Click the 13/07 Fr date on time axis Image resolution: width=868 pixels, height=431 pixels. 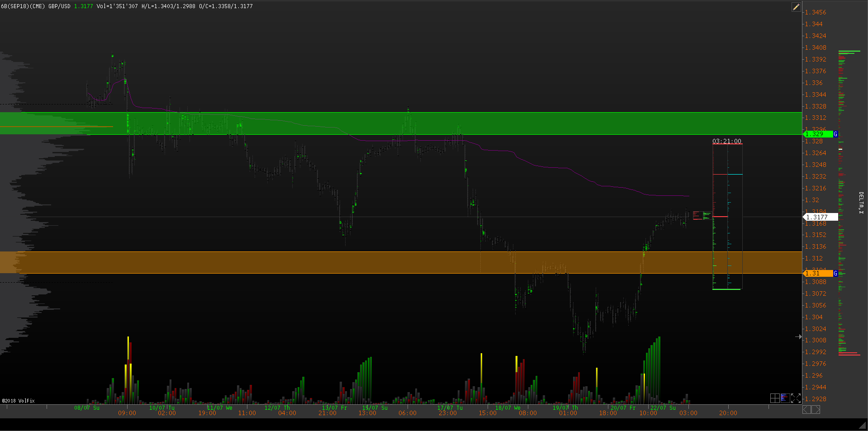(x=334, y=408)
